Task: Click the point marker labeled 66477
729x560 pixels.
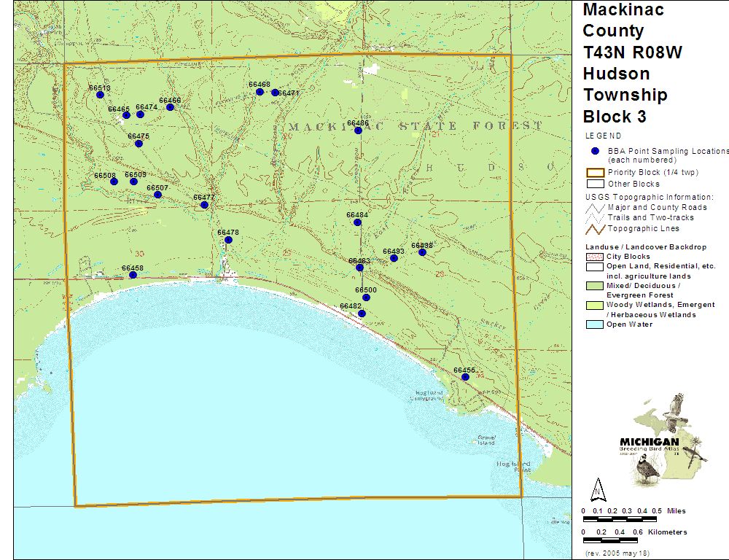Action: 204,205
